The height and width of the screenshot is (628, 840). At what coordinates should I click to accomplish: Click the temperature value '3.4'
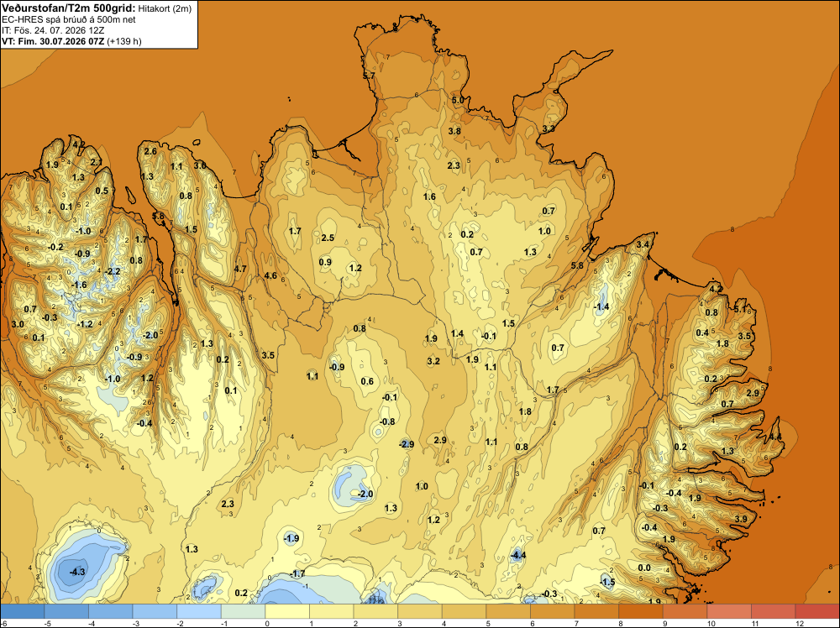[643, 244]
